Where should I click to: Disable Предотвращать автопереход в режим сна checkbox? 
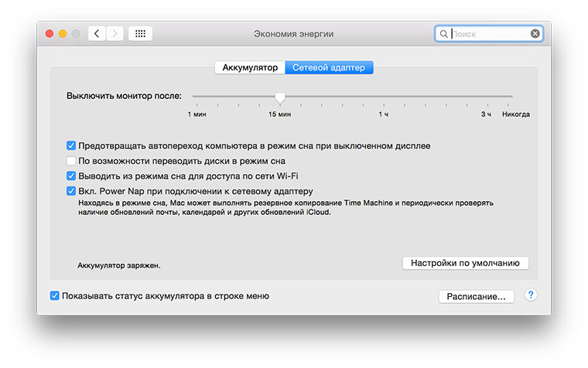[x=71, y=145]
